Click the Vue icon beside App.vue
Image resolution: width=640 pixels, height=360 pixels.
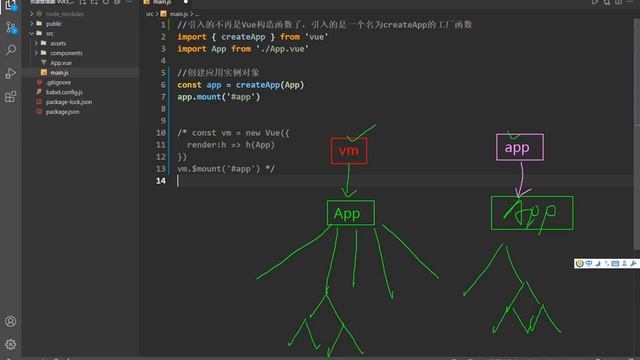pos(44,62)
